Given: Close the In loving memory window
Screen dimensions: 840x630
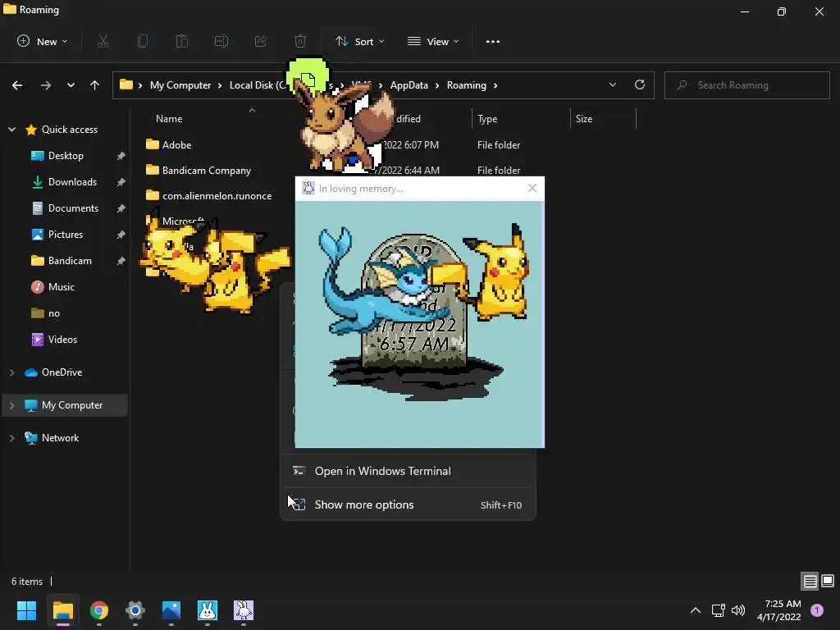Looking at the screenshot, I should (532, 188).
